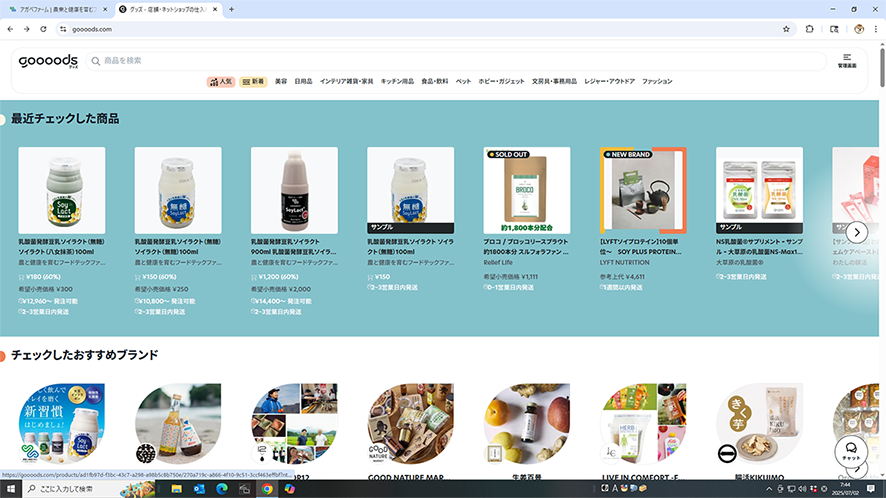Open the ホビー・ガジェット category
The width and height of the screenshot is (886, 498).
point(501,81)
